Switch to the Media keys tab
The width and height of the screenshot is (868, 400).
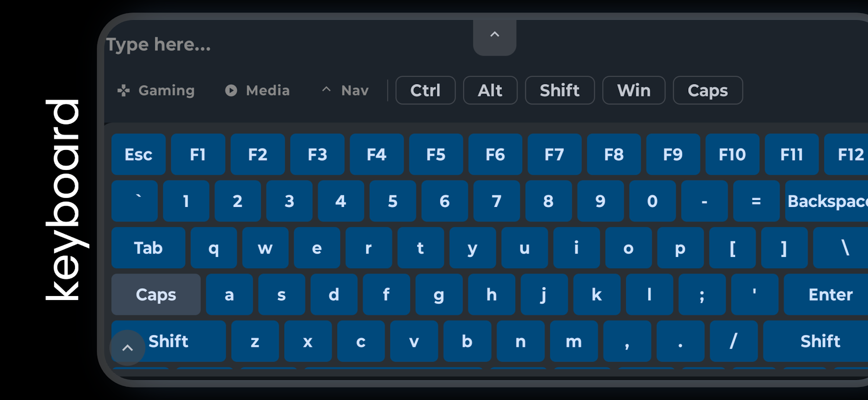tap(268, 90)
